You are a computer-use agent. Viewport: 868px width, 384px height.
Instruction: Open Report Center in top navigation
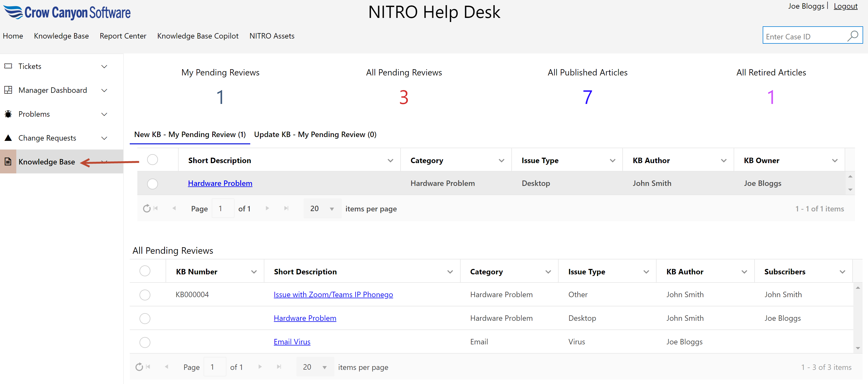(x=123, y=36)
